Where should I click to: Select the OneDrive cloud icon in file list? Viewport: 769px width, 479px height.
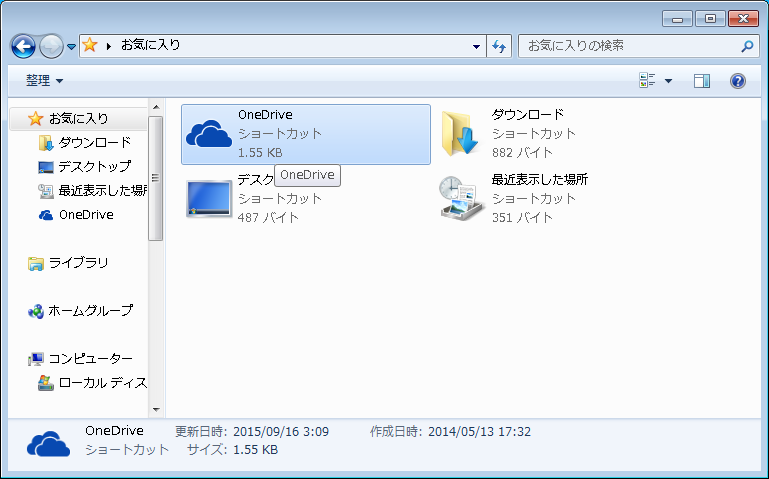tap(209, 134)
